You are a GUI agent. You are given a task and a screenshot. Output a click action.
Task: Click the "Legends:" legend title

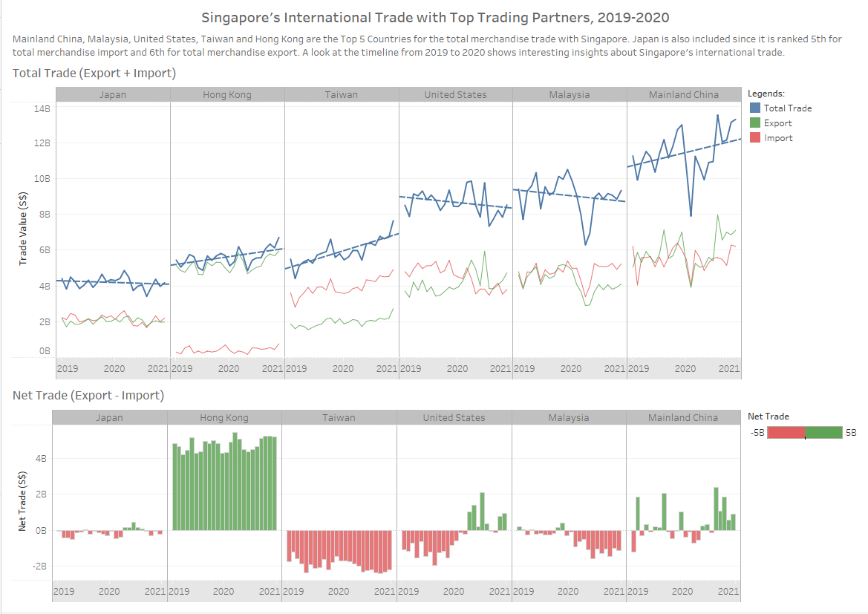coord(766,94)
